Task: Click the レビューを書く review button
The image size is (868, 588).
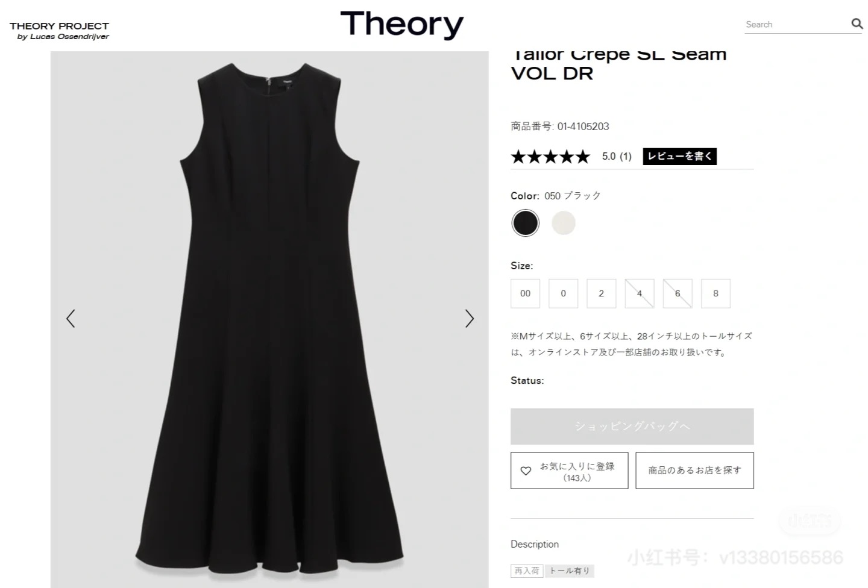Action: point(679,157)
